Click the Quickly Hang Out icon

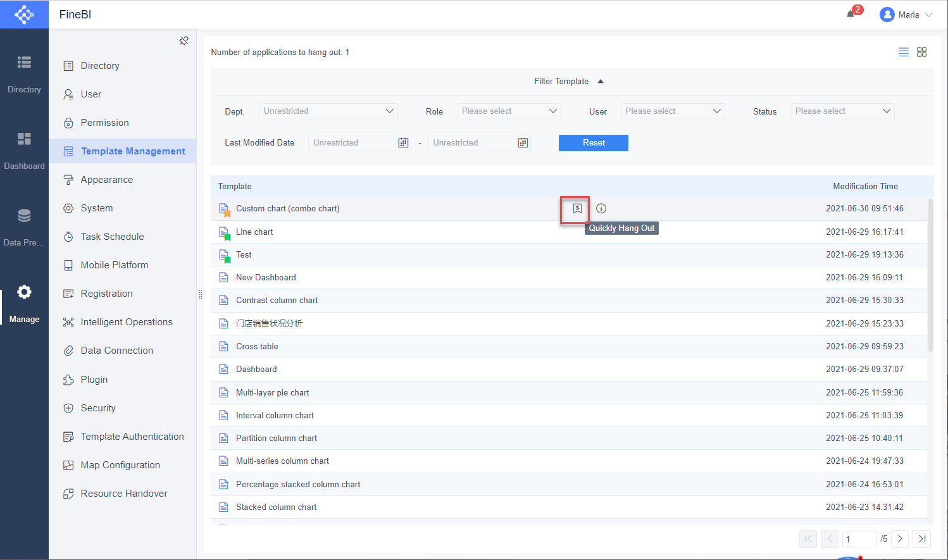pyautogui.click(x=575, y=208)
